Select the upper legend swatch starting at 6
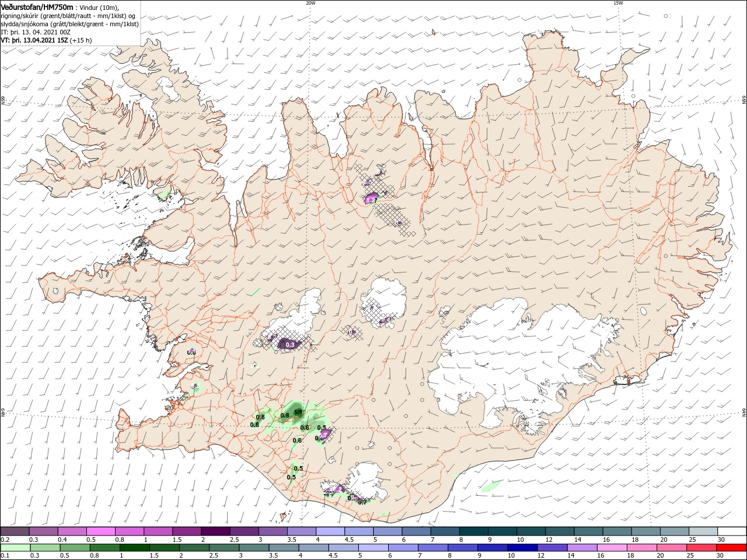The image size is (747, 560). pos(415,531)
